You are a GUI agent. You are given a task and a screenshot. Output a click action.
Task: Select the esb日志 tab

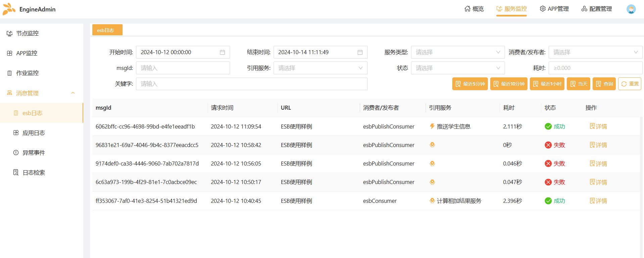coord(107,30)
